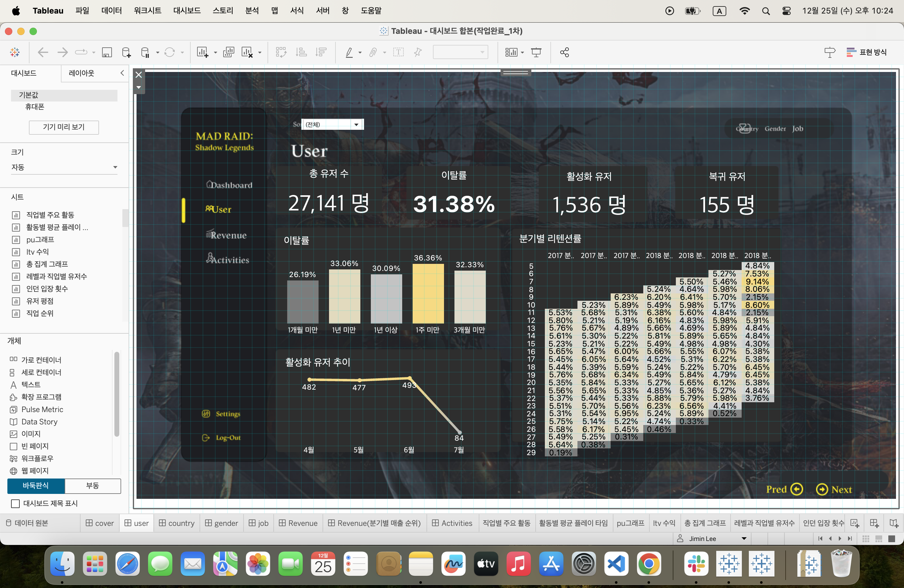Click Pred navigation button on dashboard
The height and width of the screenshot is (588, 904).
(784, 490)
